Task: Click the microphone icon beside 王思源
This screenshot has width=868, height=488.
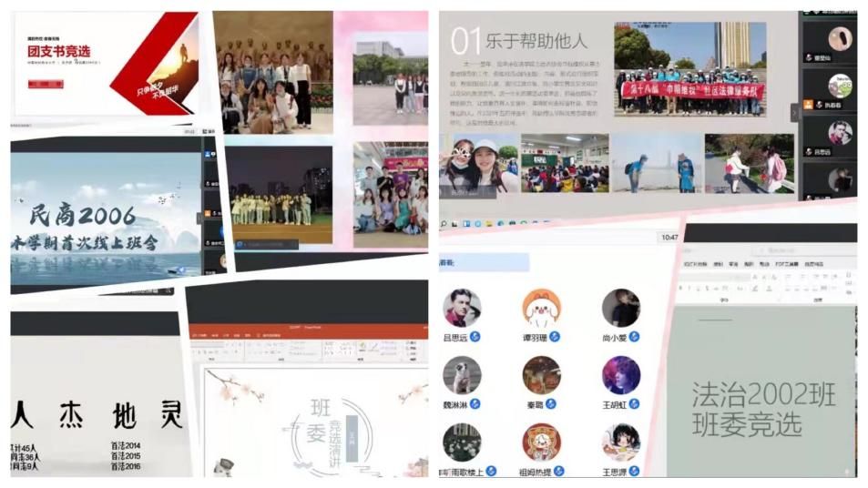Action: point(634,471)
